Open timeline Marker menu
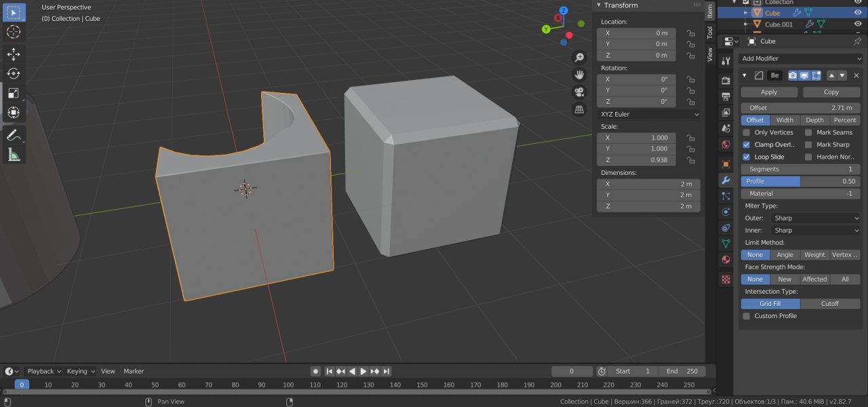The image size is (868, 407). click(134, 371)
